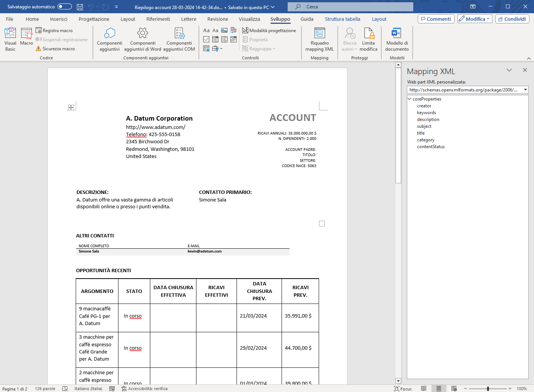Click in the Cerca search box
534x392 pixels.
pyautogui.click(x=350, y=7)
